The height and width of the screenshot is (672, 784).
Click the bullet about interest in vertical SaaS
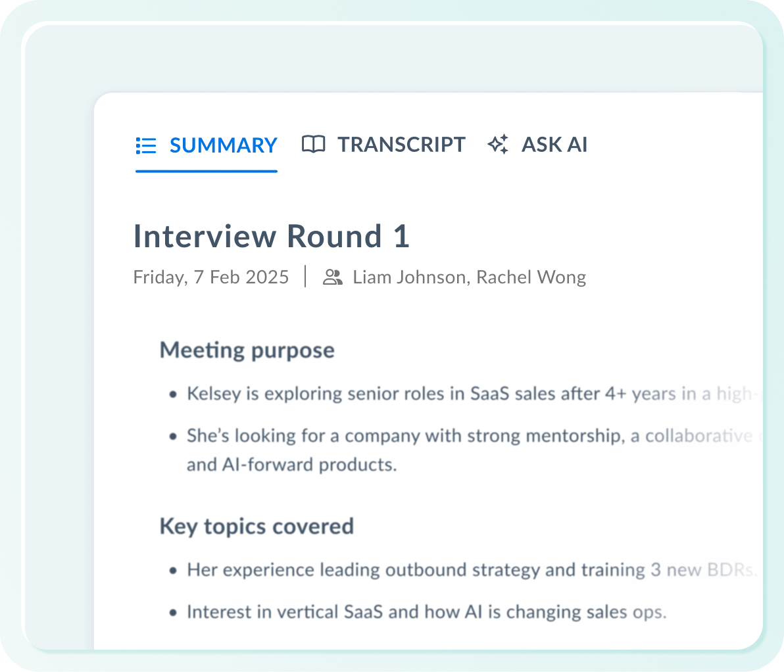pos(426,612)
